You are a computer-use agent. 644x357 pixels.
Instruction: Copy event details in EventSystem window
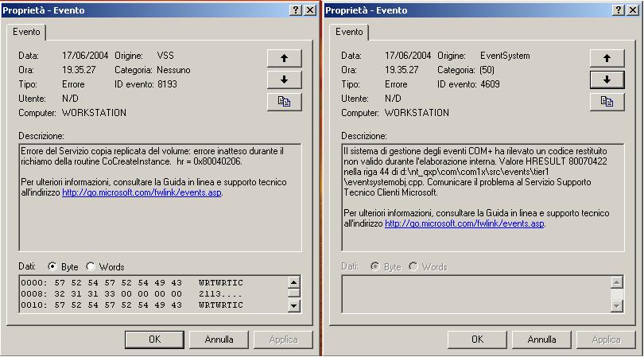click(x=607, y=102)
